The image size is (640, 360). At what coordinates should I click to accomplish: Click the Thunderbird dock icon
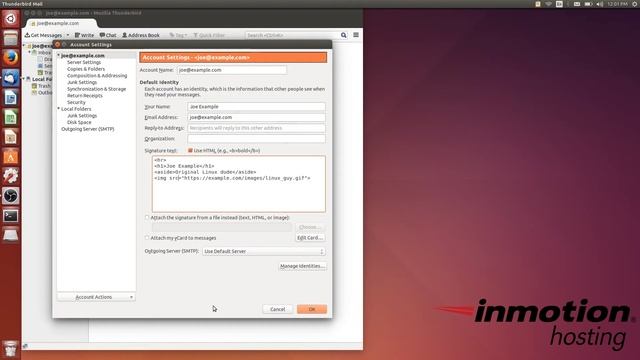11,78
